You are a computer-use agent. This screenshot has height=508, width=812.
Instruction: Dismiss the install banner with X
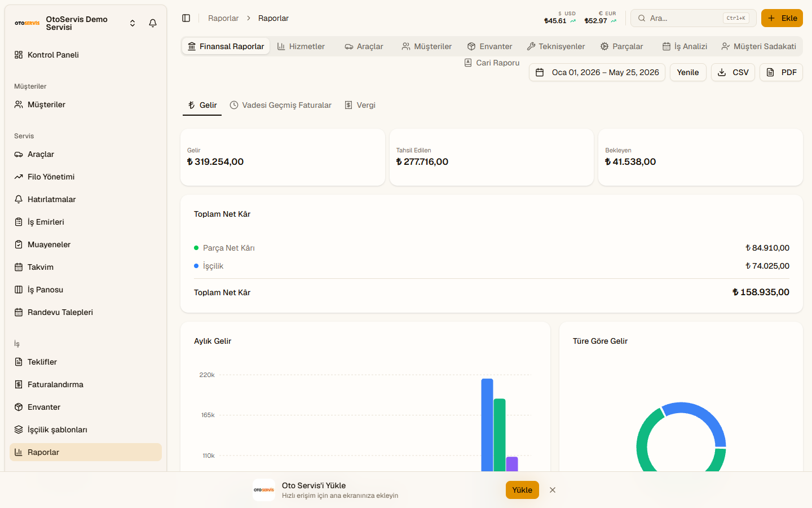(x=553, y=490)
